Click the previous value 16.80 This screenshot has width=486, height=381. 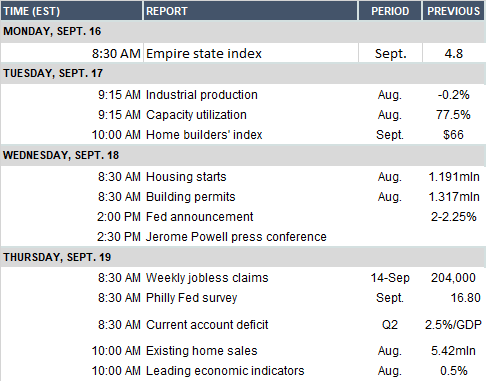tap(466, 298)
